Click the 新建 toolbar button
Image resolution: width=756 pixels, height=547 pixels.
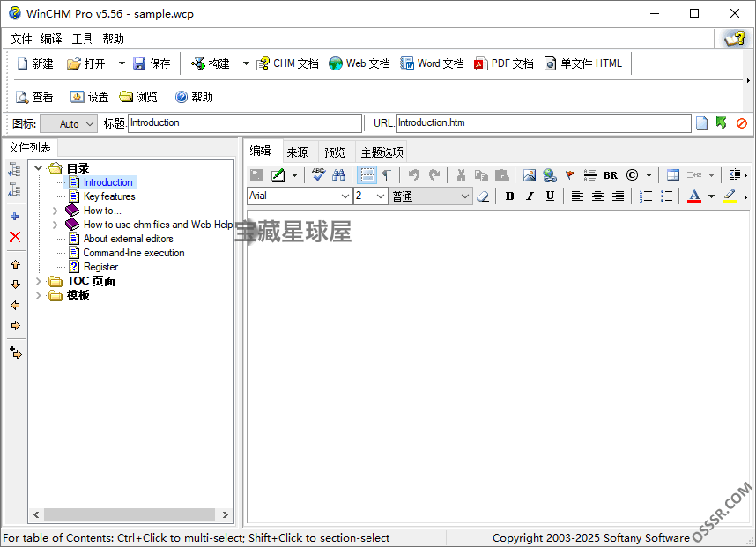(x=35, y=63)
